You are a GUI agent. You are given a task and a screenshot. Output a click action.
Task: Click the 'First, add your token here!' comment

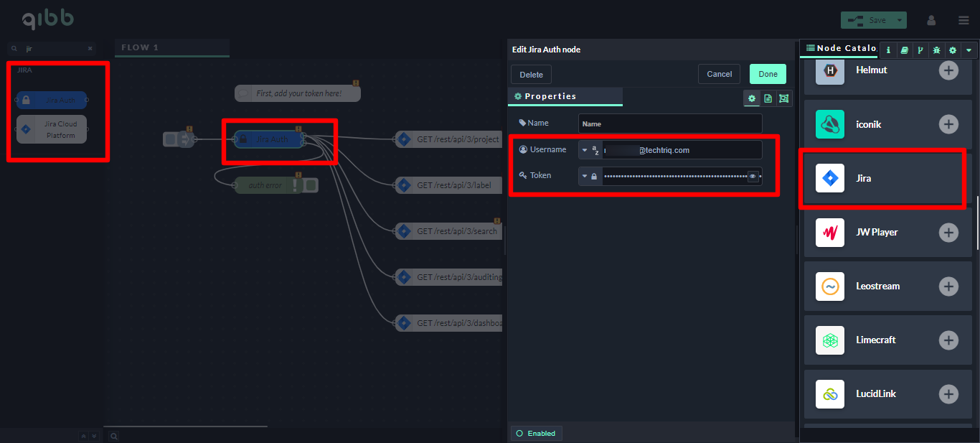(x=298, y=93)
